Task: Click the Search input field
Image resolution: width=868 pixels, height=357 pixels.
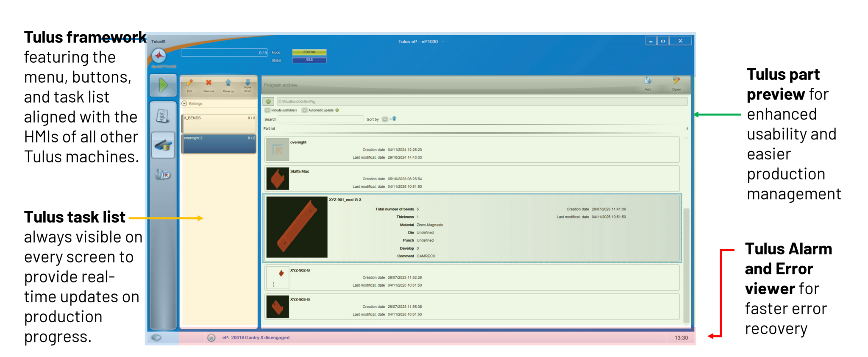Action: pos(320,119)
